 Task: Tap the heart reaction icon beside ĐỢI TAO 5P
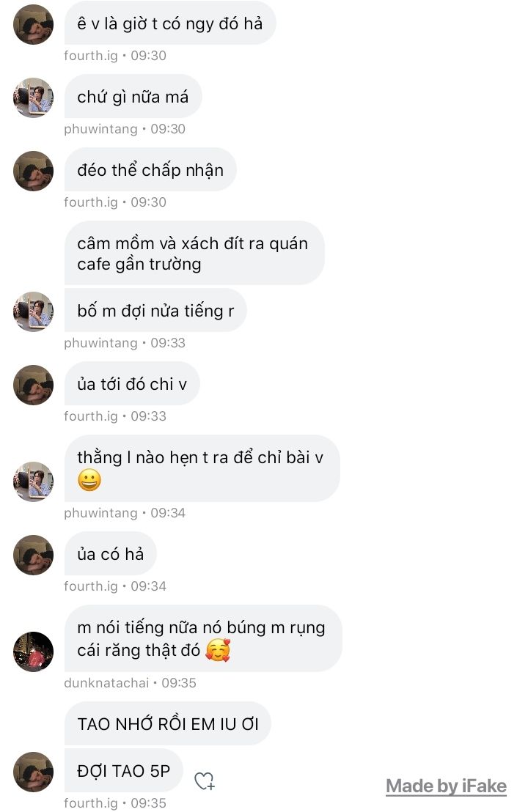tap(204, 781)
